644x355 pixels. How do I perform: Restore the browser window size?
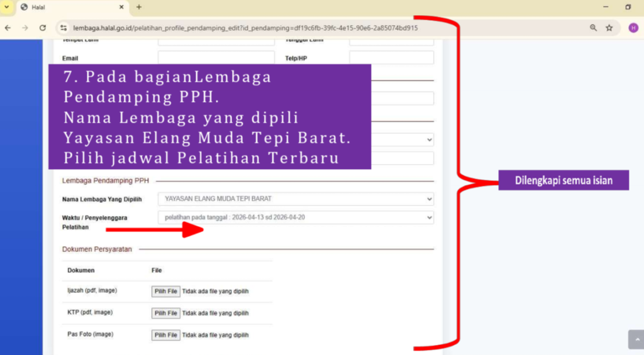[628, 7]
